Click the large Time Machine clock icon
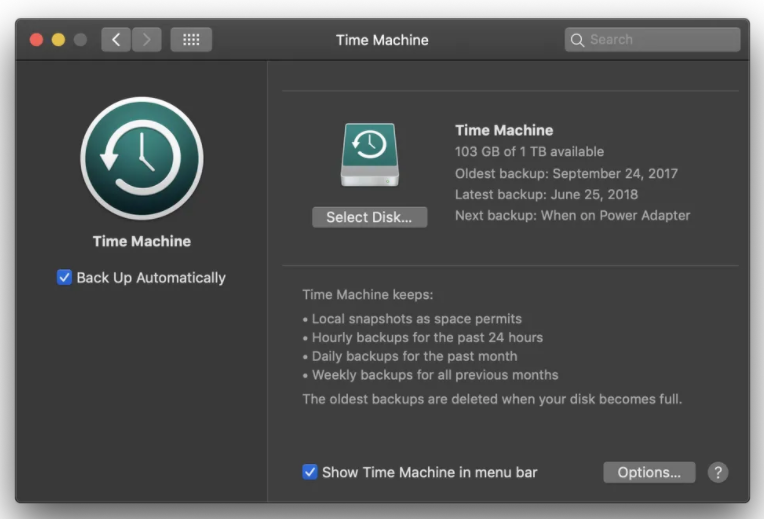The height and width of the screenshot is (519, 764). (142, 158)
